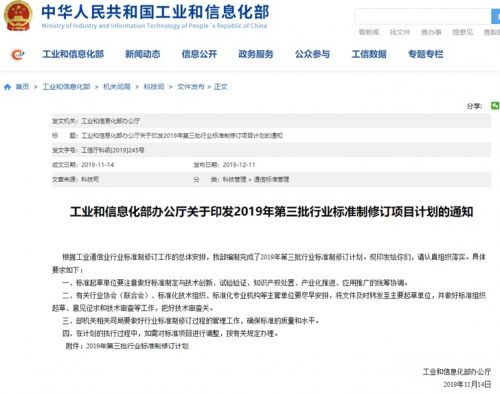This screenshot has height=393, width=500.
Task: Click the 工业和信息化部 breadcrumb link
Action: tap(66, 87)
